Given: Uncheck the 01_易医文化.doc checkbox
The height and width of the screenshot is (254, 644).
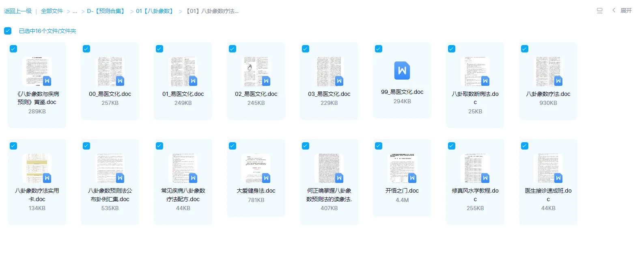Looking at the screenshot, I should (x=159, y=49).
